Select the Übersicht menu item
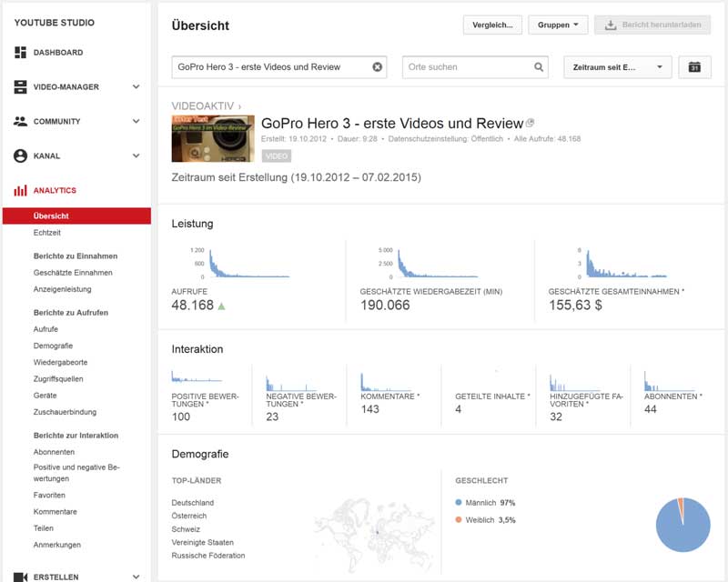 76,216
